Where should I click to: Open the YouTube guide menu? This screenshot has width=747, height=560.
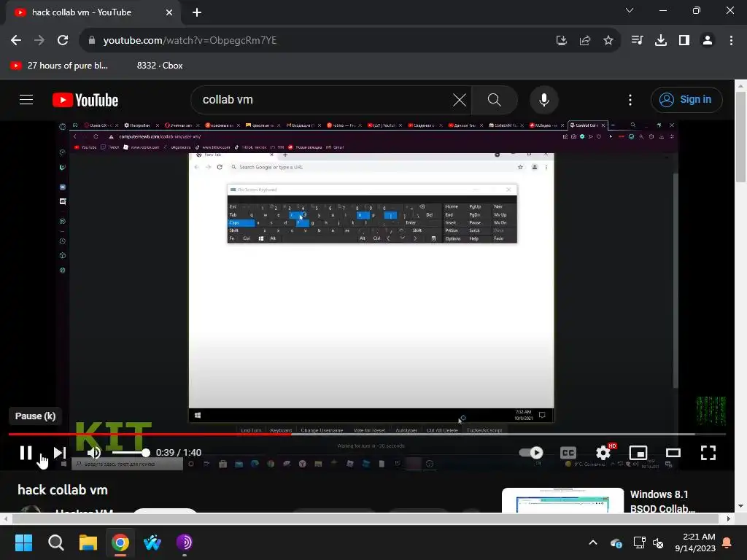[x=26, y=100]
